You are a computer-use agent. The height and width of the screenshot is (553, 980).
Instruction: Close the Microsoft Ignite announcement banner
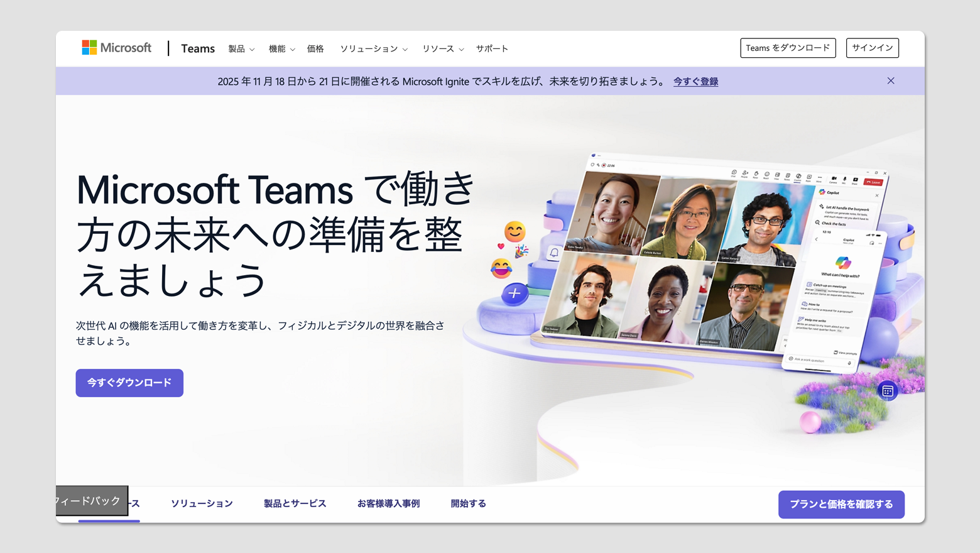pos(890,81)
